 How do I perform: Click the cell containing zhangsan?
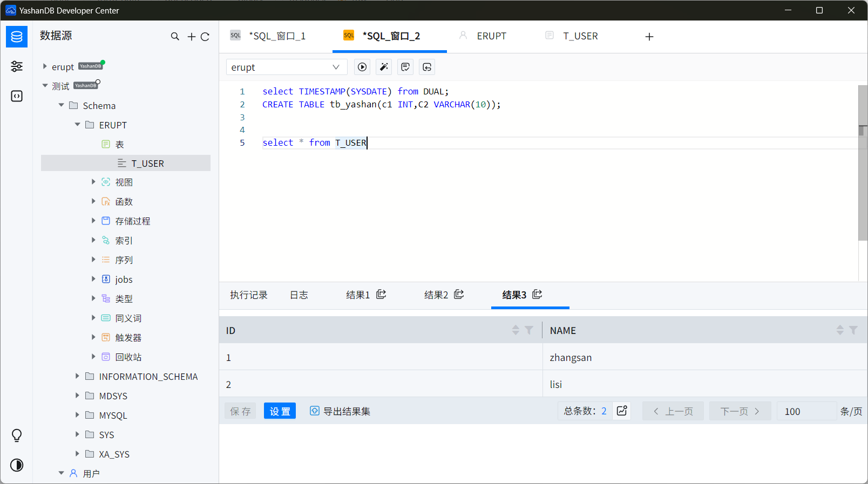click(x=705, y=357)
